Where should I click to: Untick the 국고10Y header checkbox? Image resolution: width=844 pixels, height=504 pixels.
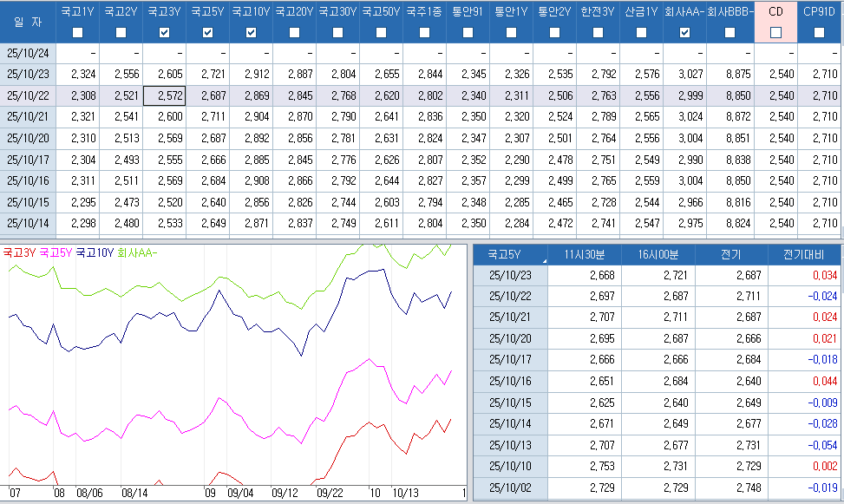tap(252, 32)
